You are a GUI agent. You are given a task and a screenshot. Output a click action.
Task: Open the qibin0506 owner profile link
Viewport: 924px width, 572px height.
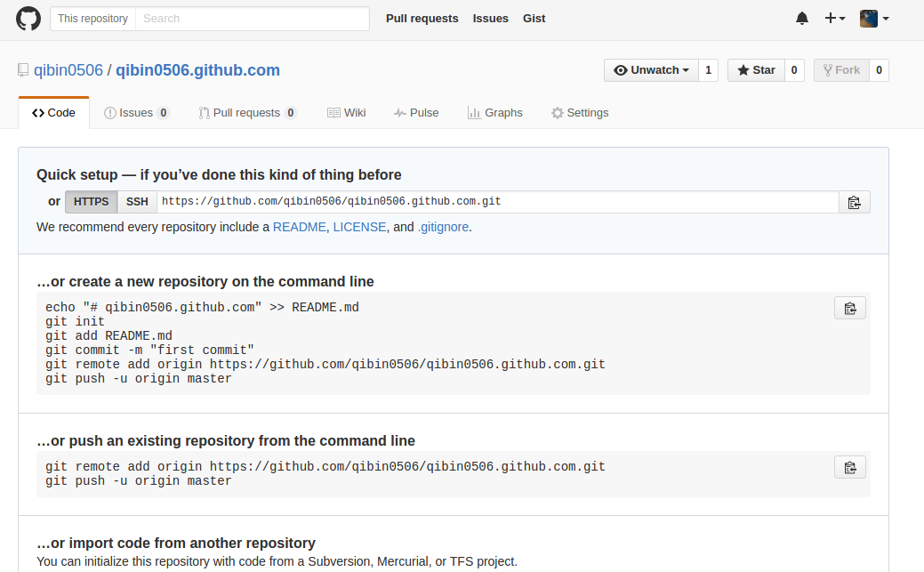pyautogui.click(x=68, y=70)
